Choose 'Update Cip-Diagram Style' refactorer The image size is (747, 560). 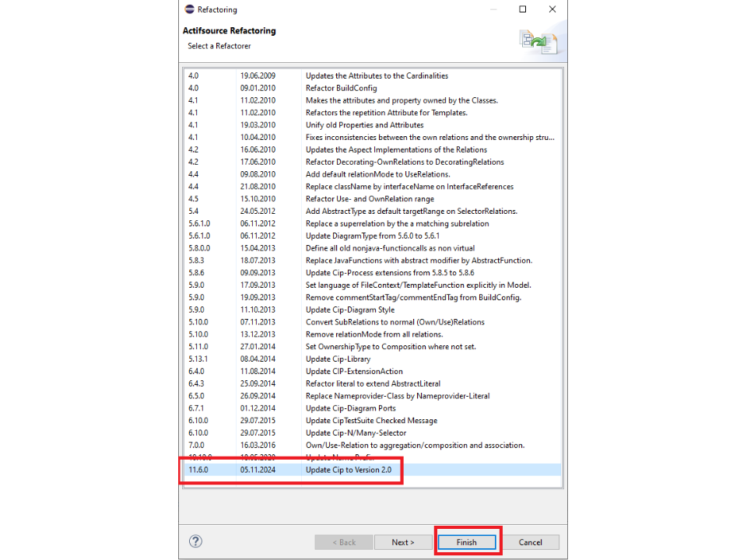[349, 310]
